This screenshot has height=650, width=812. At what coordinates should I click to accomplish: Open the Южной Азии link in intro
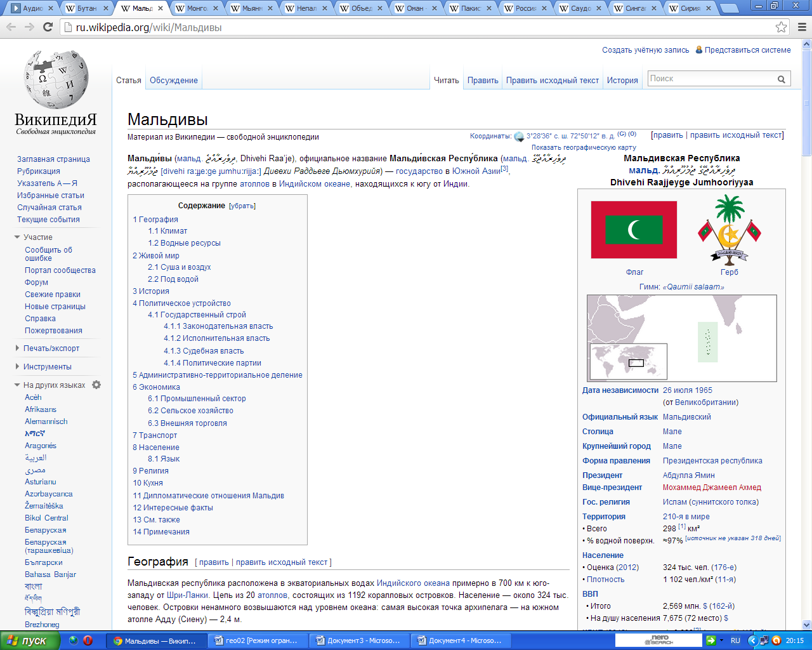pos(476,171)
